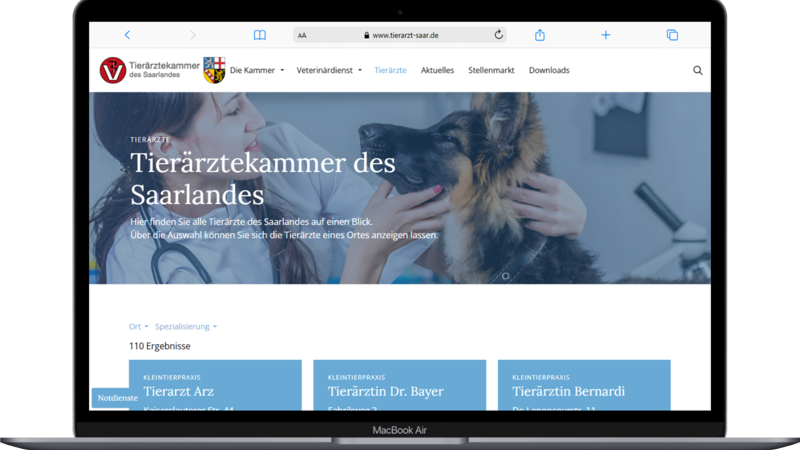Open the bookmarks book icon
The width and height of the screenshot is (800, 450).
click(x=260, y=35)
